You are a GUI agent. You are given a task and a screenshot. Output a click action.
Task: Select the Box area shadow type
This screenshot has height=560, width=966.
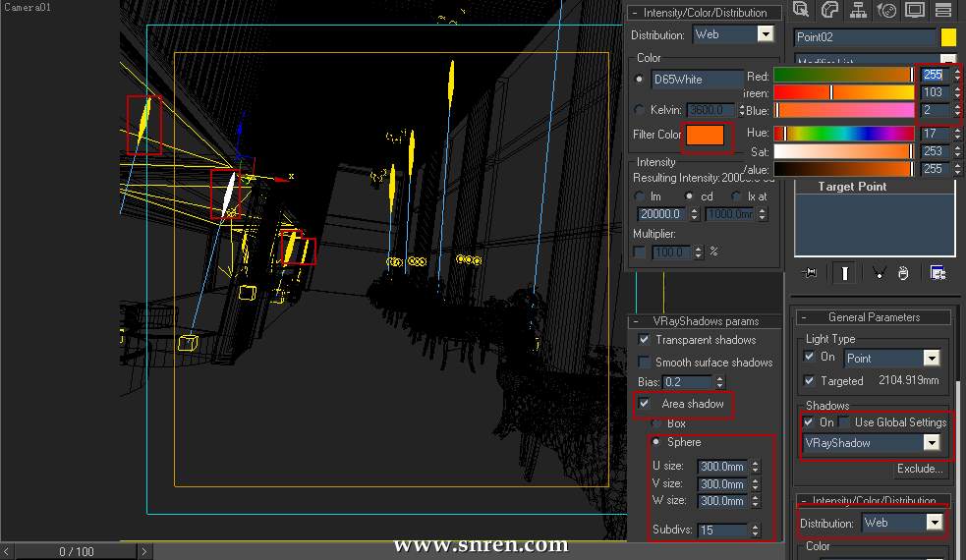[657, 423]
